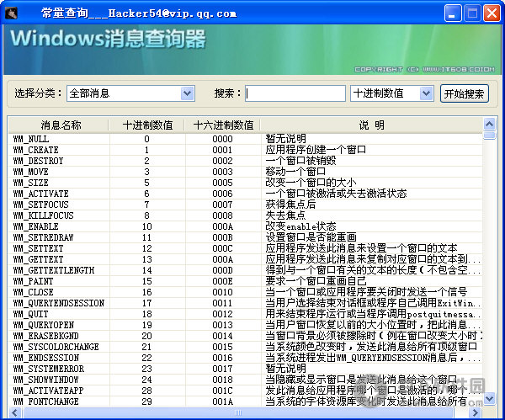Select the WM_SYSTEMERROR row
Viewport: 505px width, 420px height.
point(246,369)
